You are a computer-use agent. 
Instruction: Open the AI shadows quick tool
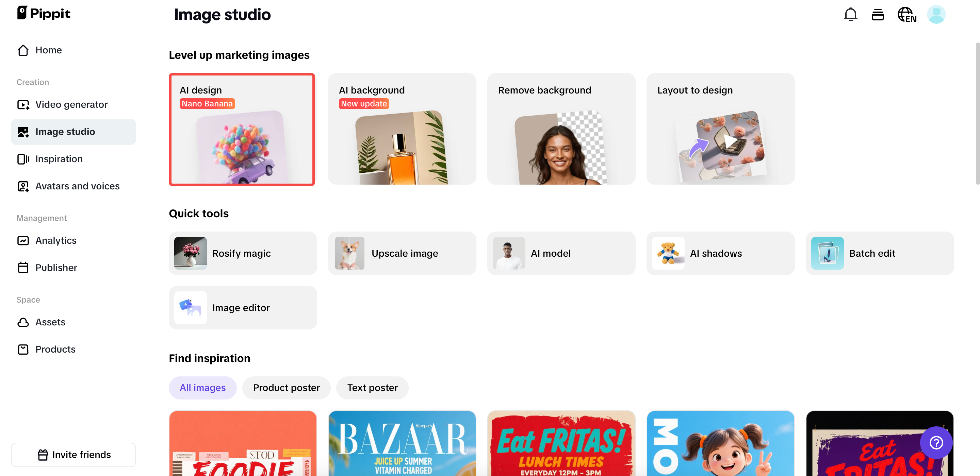point(720,253)
